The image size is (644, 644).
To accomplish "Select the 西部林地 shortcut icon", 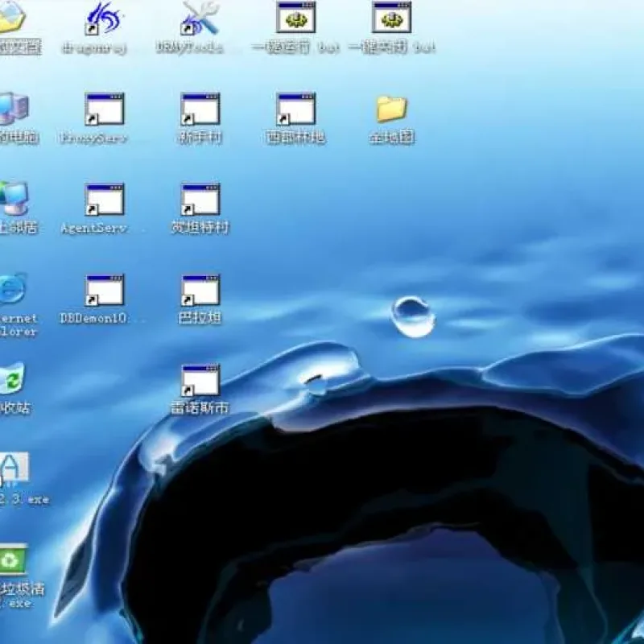I will click(295, 109).
